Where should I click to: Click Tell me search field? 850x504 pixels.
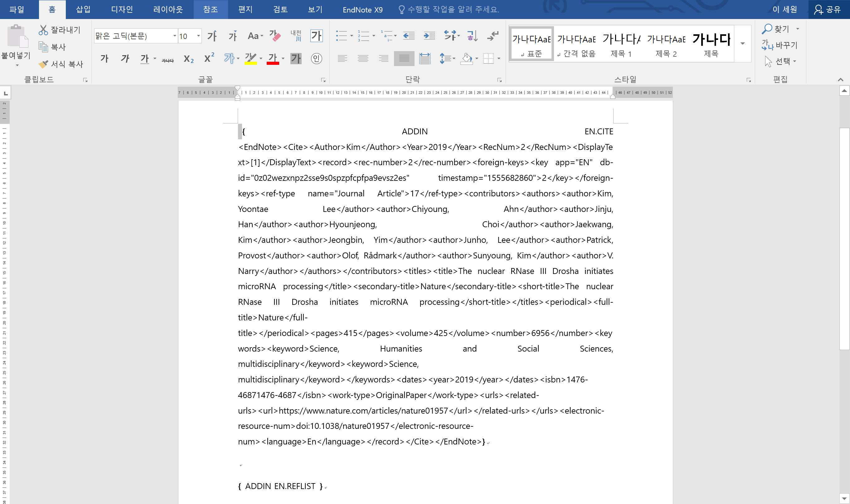coord(449,10)
